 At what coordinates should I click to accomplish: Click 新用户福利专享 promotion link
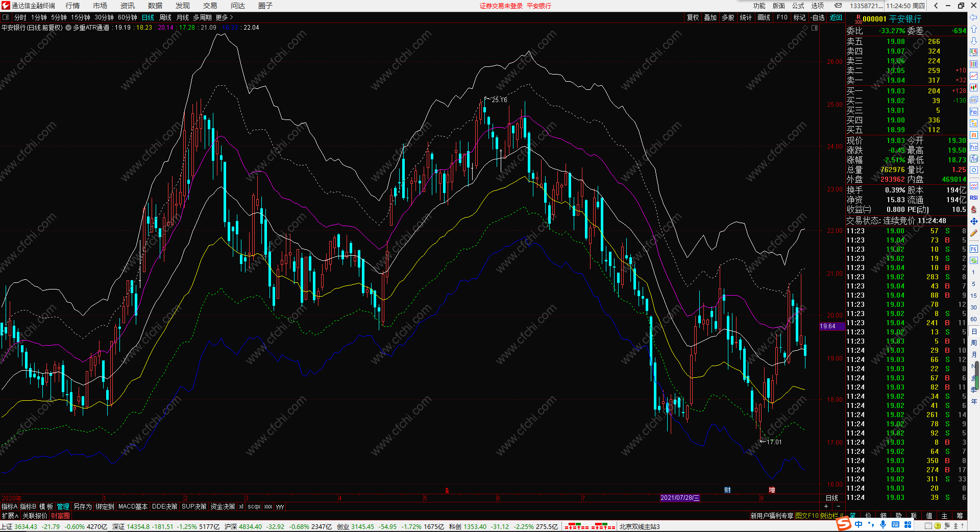pyautogui.click(x=772, y=516)
